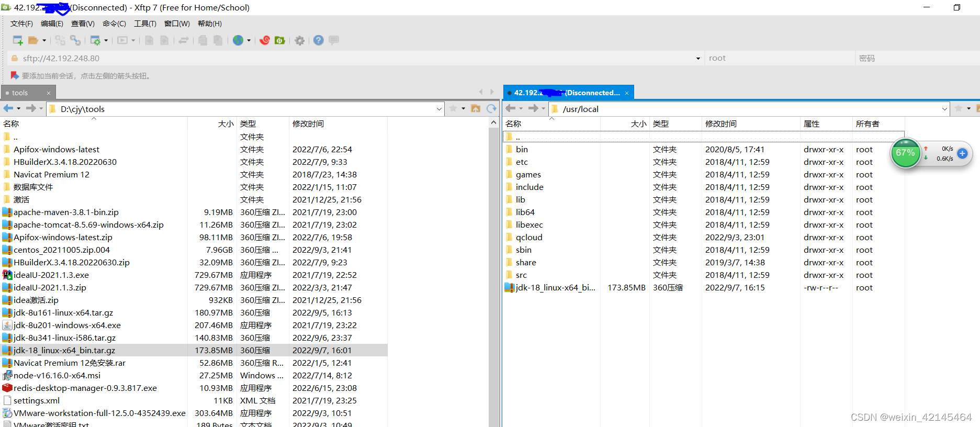The width and height of the screenshot is (980, 427).
Task: Click the 密码 password field
Action: 918,58
